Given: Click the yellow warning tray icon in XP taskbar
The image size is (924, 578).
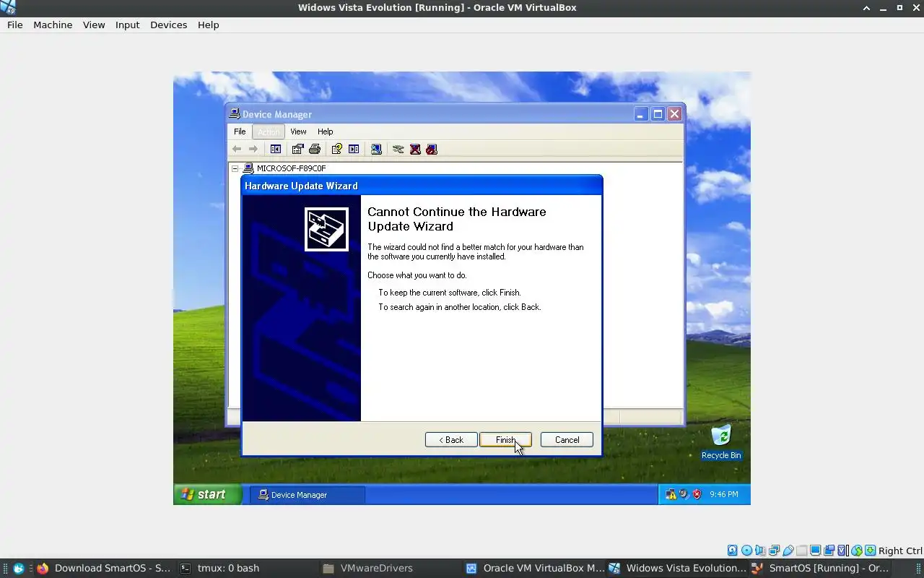Looking at the screenshot, I should tap(671, 494).
